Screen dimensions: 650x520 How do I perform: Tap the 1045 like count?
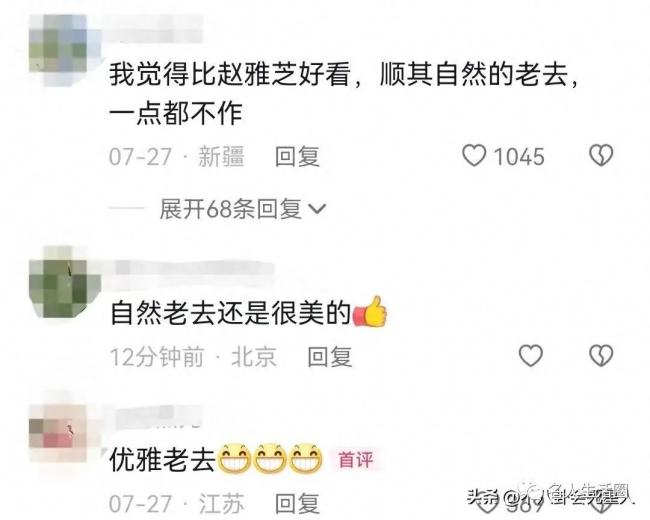point(519,157)
